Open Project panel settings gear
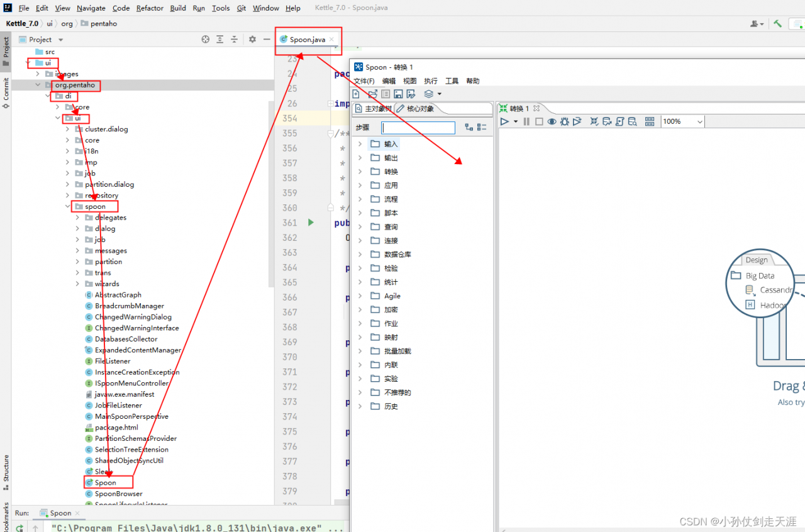The height and width of the screenshot is (532, 805). coord(252,39)
